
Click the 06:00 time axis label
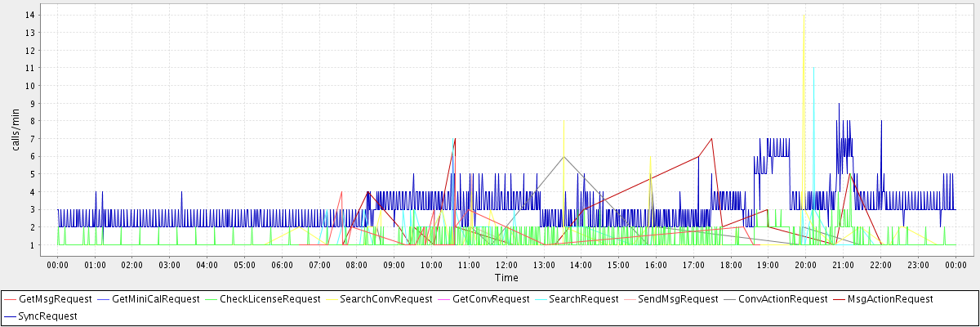coord(282,265)
